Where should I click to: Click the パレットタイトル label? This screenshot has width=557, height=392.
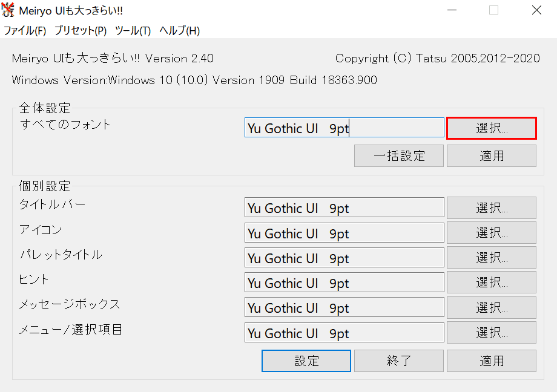click(61, 254)
